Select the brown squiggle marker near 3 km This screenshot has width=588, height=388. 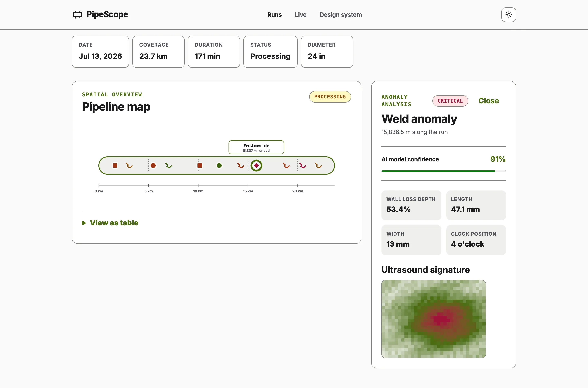tap(129, 166)
